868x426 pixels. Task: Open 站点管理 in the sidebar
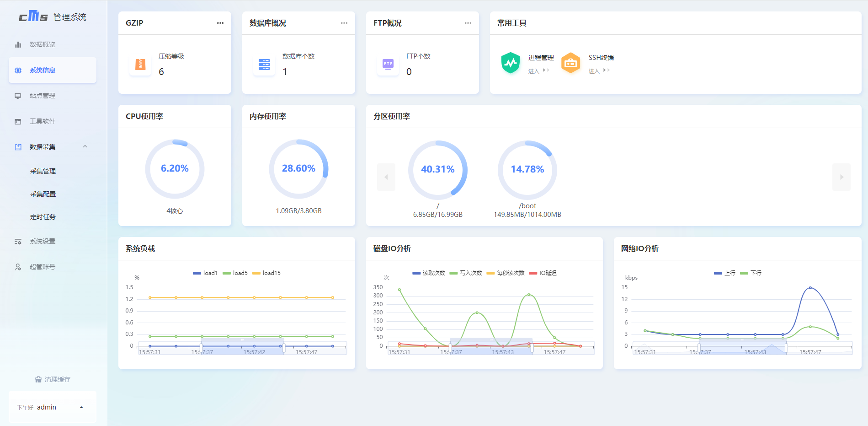coord(43,96)
